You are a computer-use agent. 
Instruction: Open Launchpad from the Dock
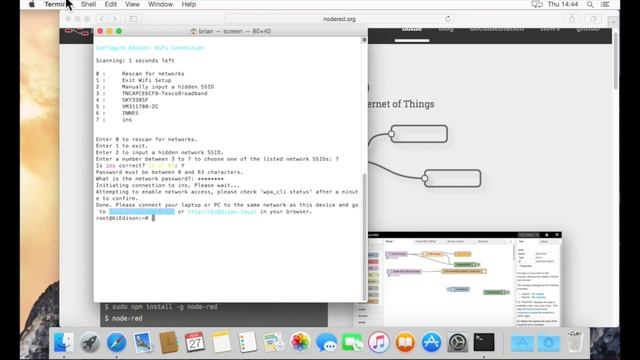(90, 342)
